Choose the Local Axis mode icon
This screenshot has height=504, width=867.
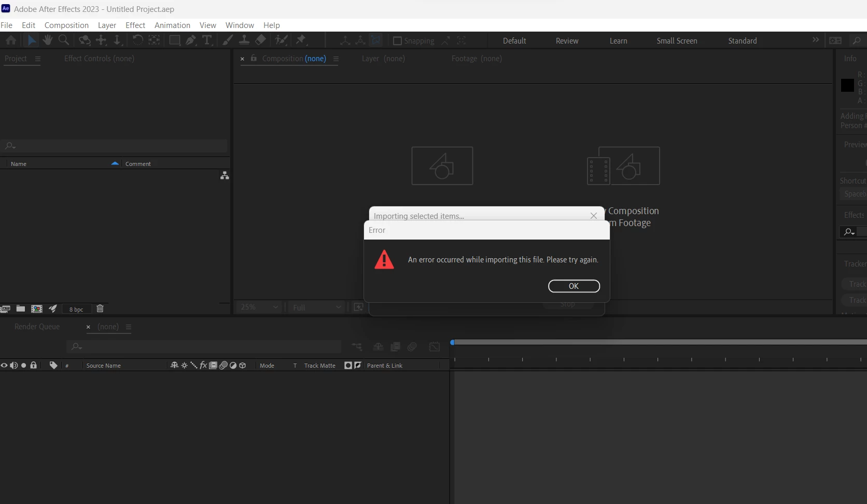tap(345, 40)
